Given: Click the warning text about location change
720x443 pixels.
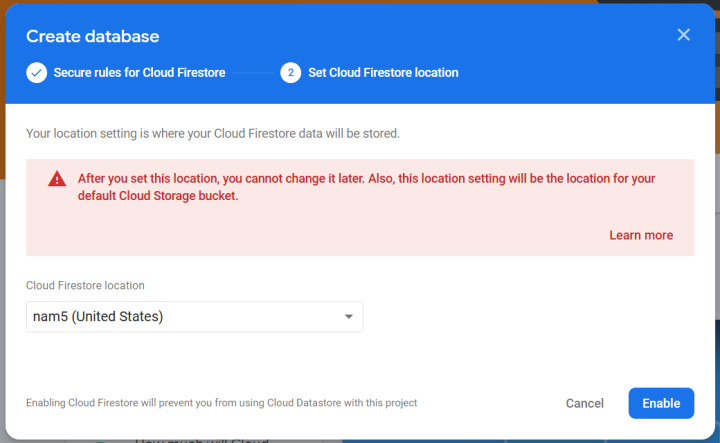Looking at the screenshot, I should (366, 187).
